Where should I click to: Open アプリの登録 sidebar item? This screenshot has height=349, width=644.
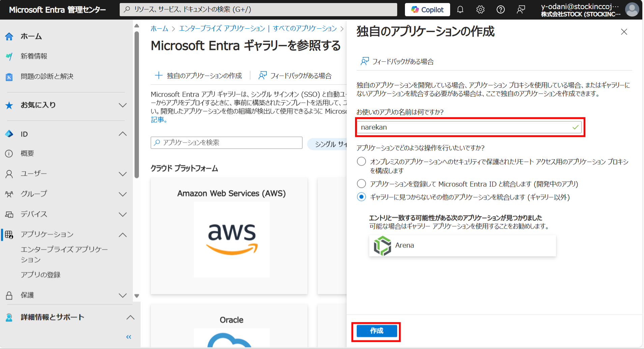coord(40,275)
